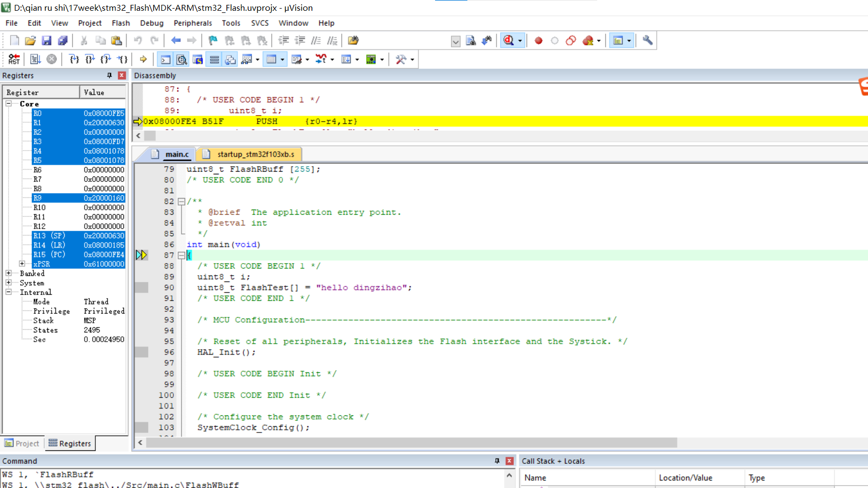Insert breakpoint with red dot icon

[x=538, y=40]
